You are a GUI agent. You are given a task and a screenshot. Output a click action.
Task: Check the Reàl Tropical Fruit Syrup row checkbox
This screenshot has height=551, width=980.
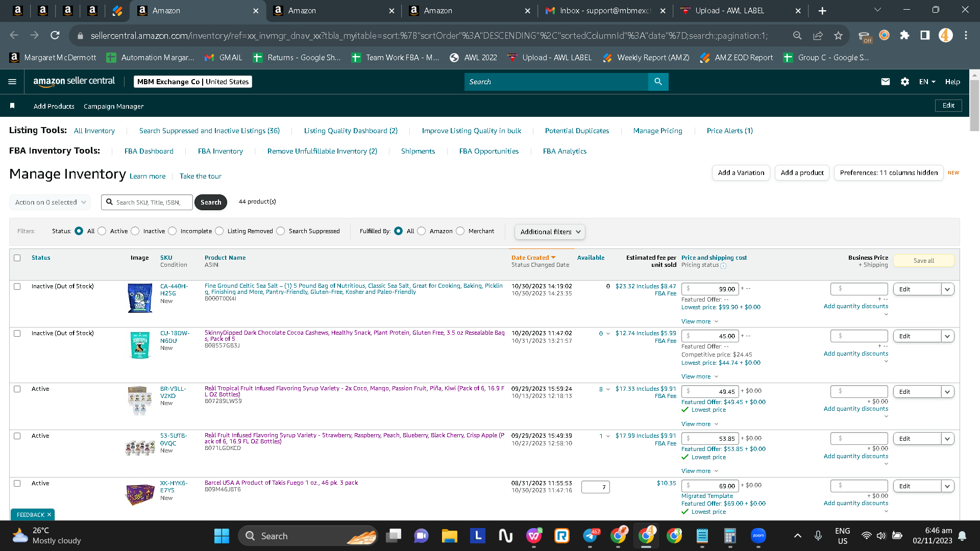tap(17, 389)
